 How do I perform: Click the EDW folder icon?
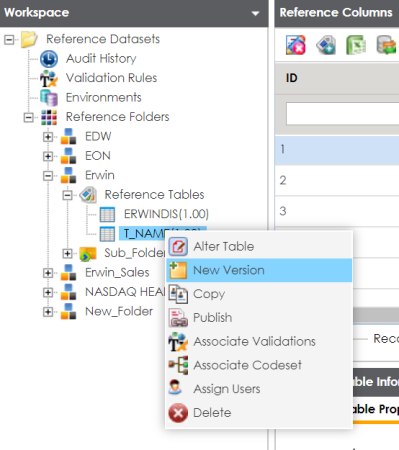click(68, 137)
